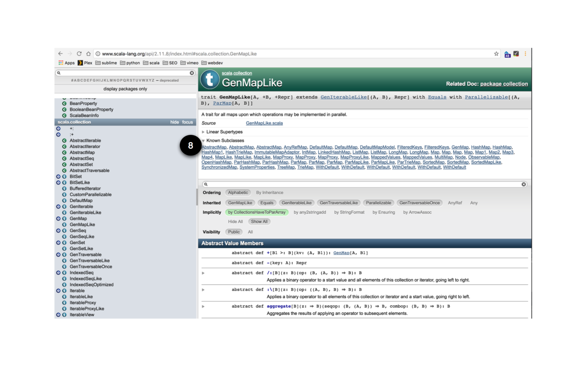Viewport: 588px width, 368px height.
Task: Toggle GenIterableLike inherited filter
Action: pos(296,203)
